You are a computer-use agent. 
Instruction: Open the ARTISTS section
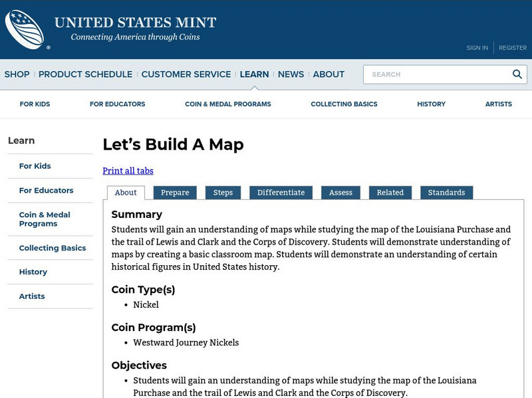coord(499,104)
